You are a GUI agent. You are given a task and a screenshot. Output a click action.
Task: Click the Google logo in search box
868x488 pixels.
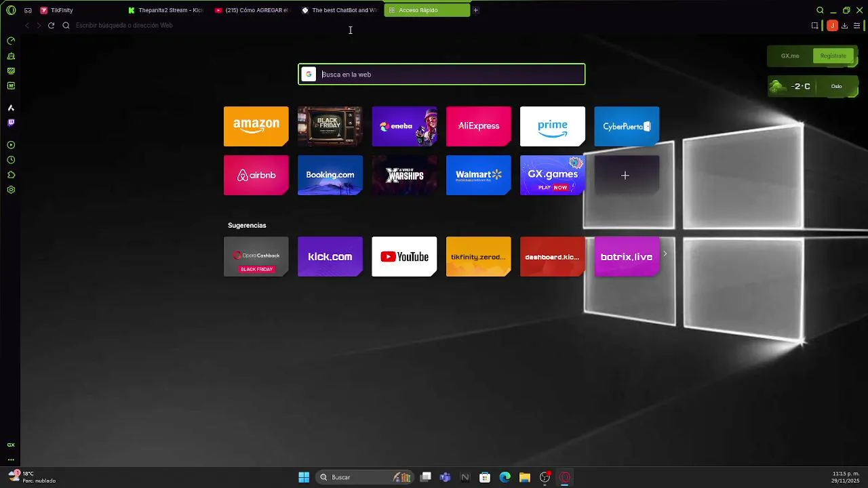click(309, 75)
